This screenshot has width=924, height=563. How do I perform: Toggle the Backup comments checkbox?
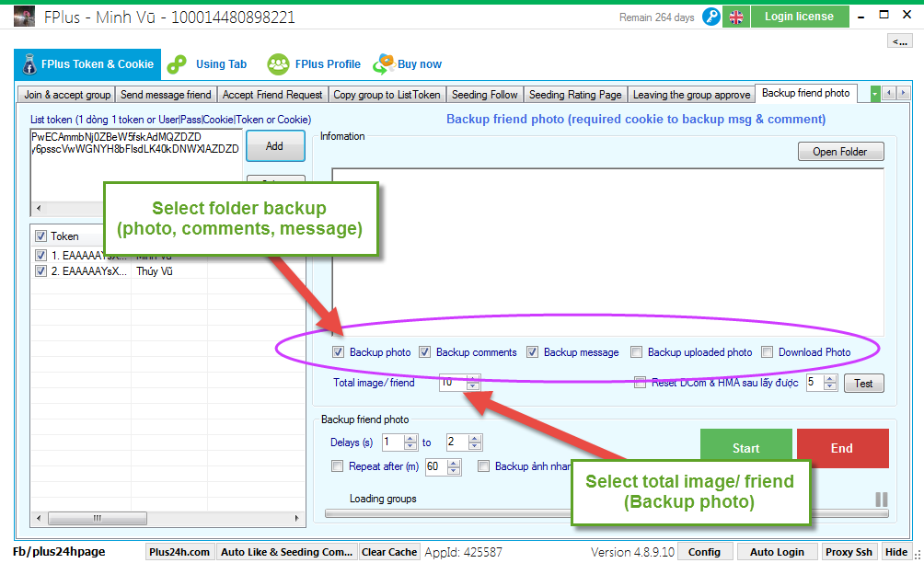click(x=425, y=352)
